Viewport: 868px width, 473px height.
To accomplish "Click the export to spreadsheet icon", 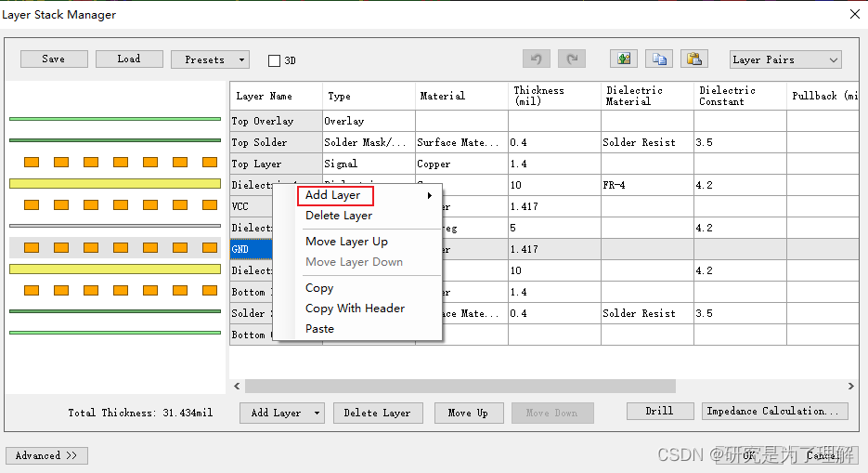I will tap(624, 59).
